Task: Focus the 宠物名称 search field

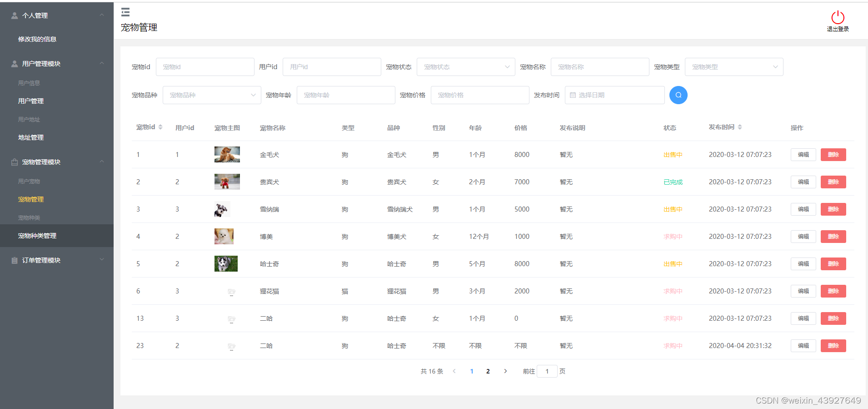Action: pos(600,67)
